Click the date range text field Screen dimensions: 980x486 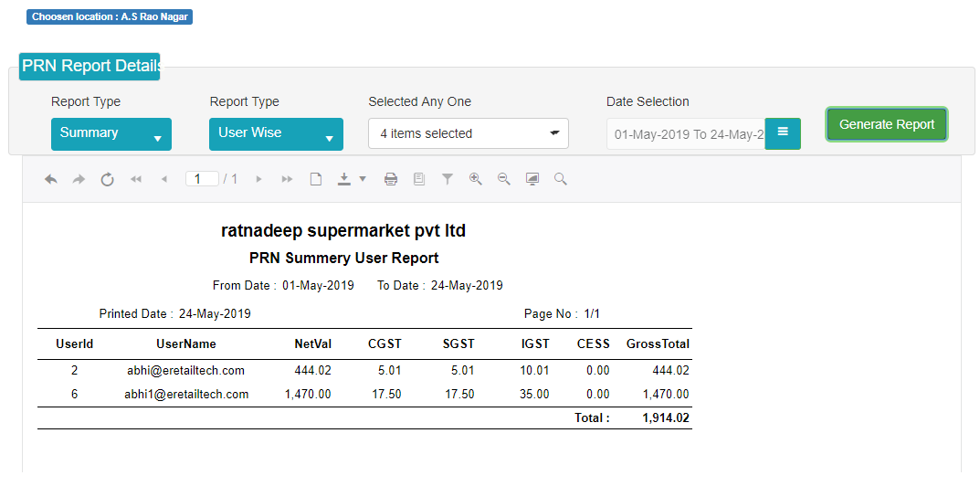click(686, 134)
